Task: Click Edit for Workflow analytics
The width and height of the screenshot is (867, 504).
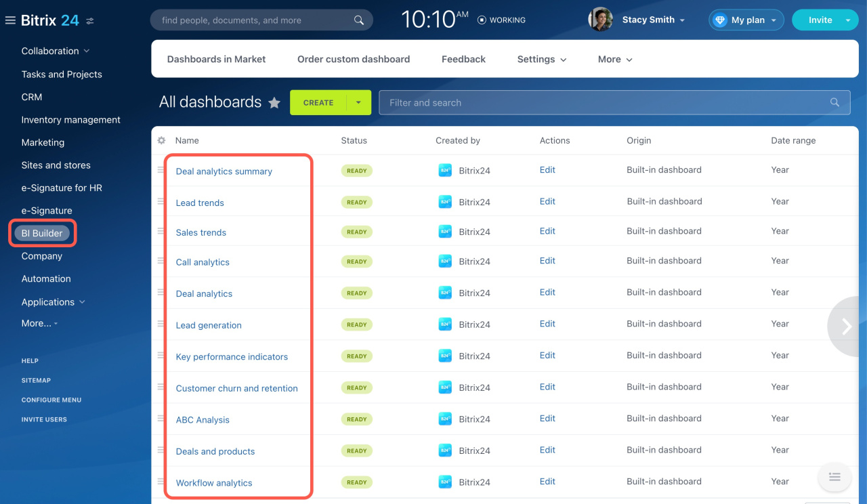Action: coord(547,482)
